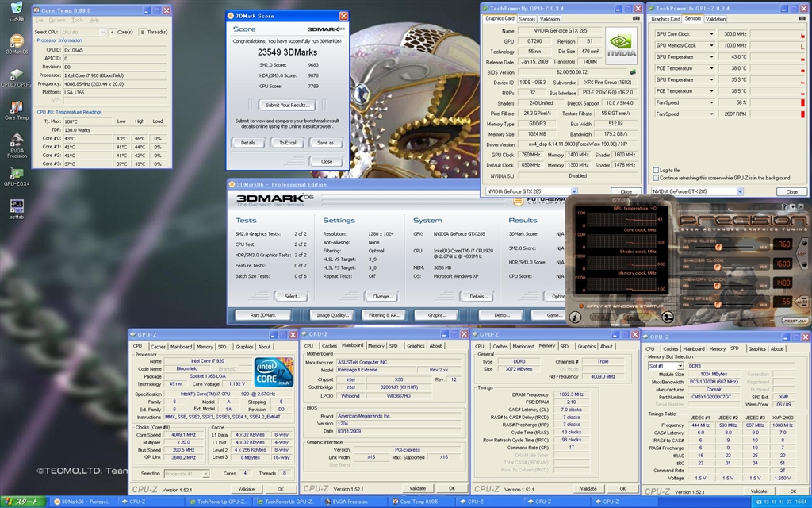Open the Select CPU dropdown in Core Temp
Viewport: 812px width, 508px height.
pyautogui.click(x=84, y=32)
